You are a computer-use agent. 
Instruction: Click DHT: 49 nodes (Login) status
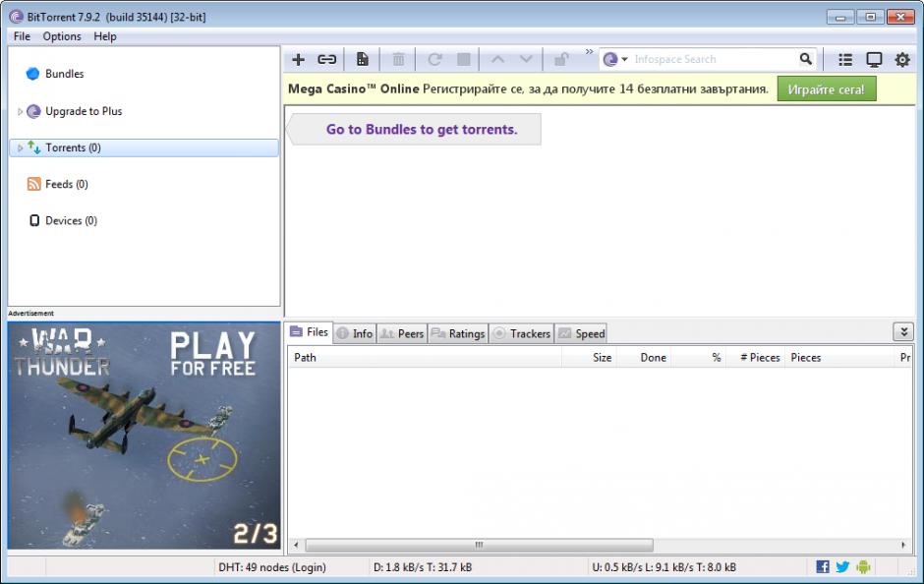pyautogui.click(x=271, y=567)
